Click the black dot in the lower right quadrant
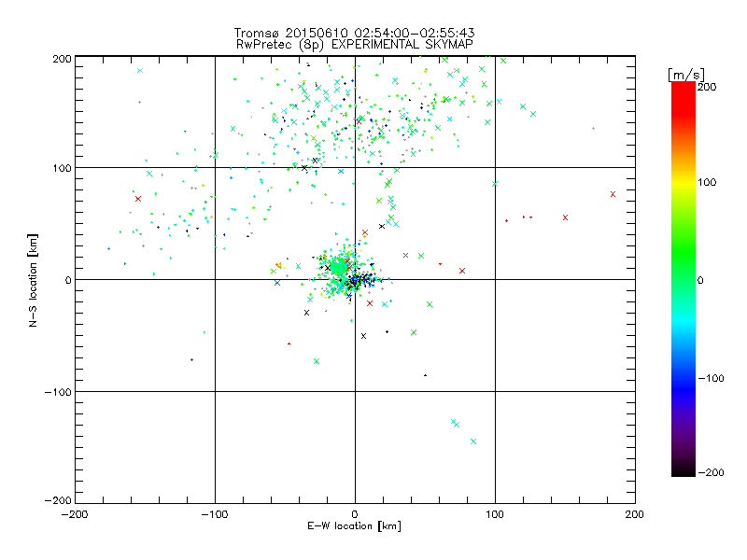This screenshot has height=560, width=747. tap(426, 375)
